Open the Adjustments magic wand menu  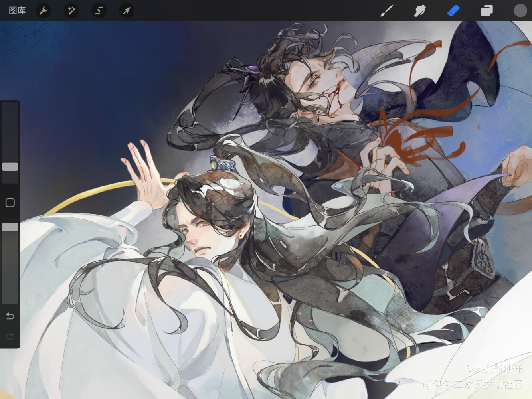coord(71,11)
